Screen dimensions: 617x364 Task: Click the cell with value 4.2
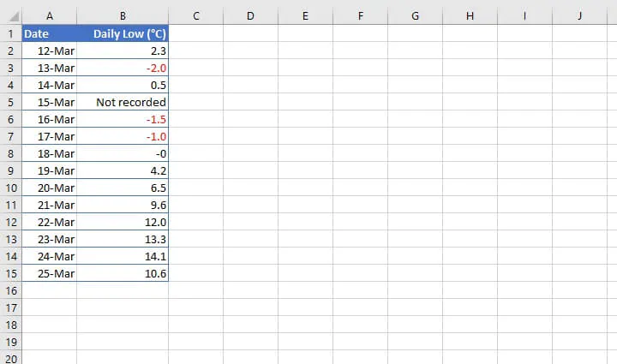pyautogui.click(x=123, y=170)
